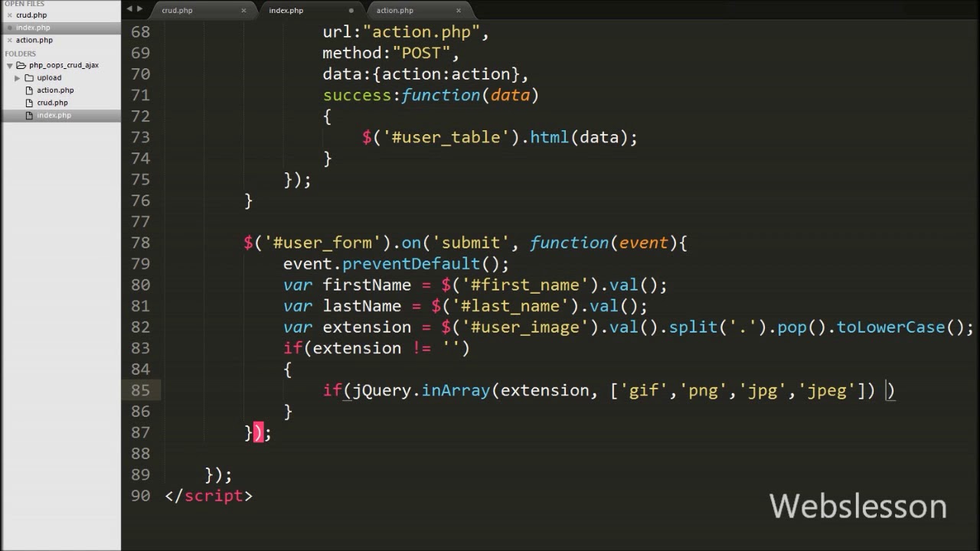
Task: Select crud.php under Open Files
Action: point(31,15)
